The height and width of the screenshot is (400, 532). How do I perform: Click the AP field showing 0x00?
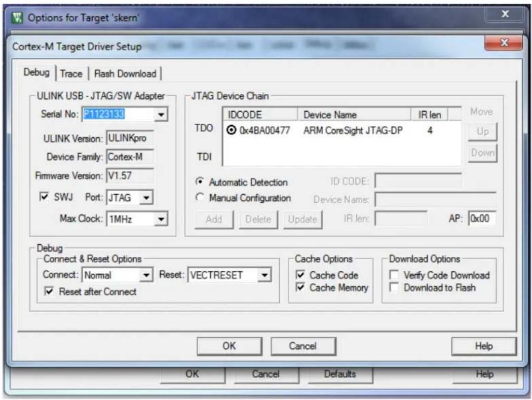tap(482, 219)
